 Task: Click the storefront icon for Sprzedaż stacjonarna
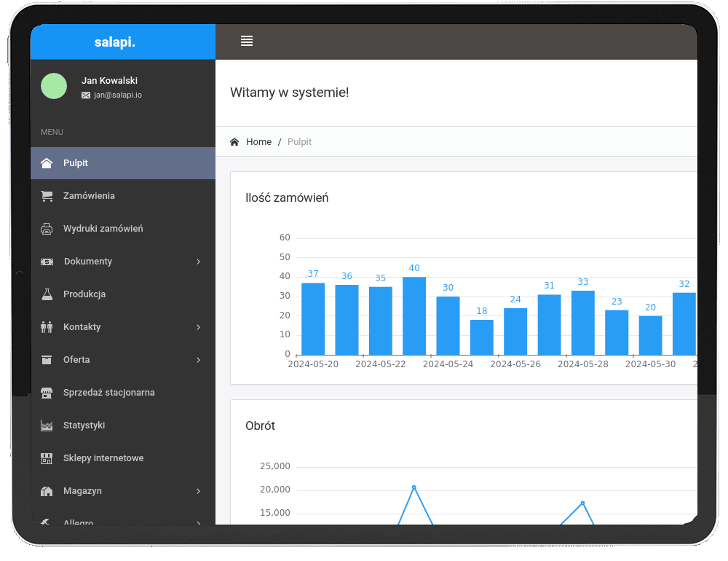point(47,393)
